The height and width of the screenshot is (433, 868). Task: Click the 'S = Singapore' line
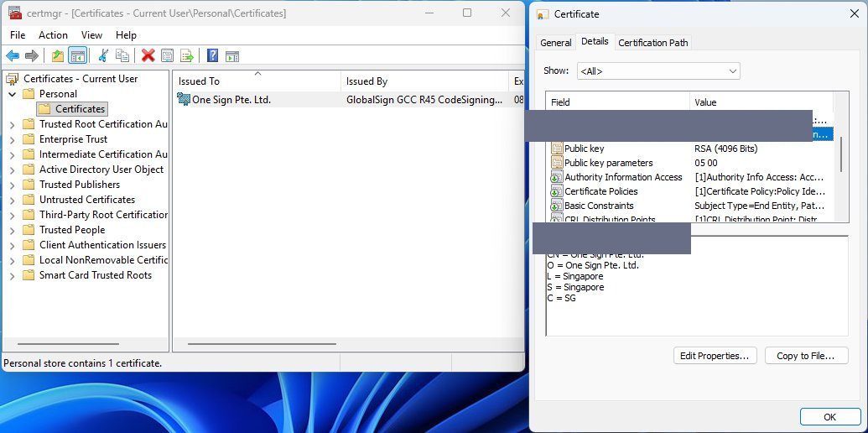(575, 287)
